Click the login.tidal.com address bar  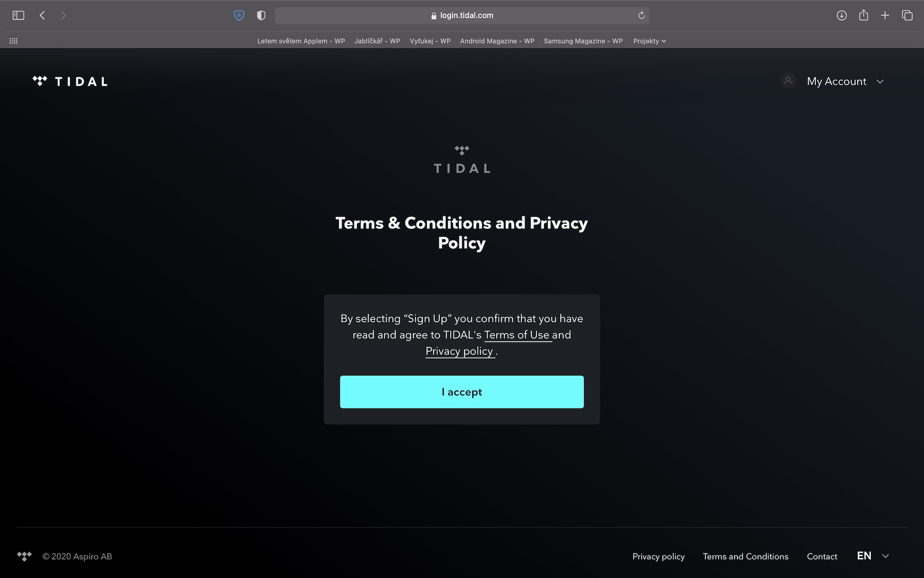click(x=462, y=16)
